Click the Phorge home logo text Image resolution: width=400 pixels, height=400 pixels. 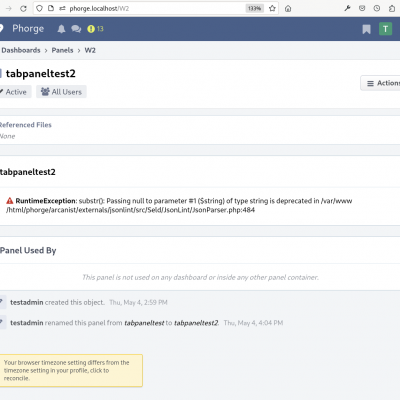(x=28, y=29)
